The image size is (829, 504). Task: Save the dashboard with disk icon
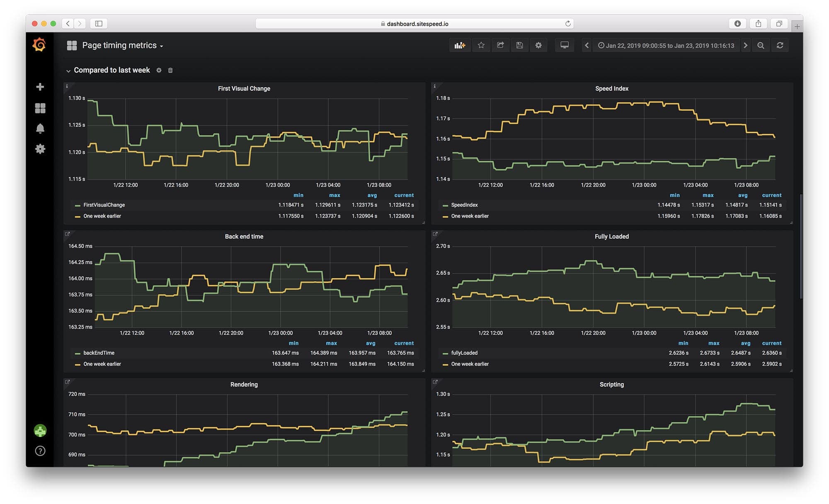click(x=519, y=46)
